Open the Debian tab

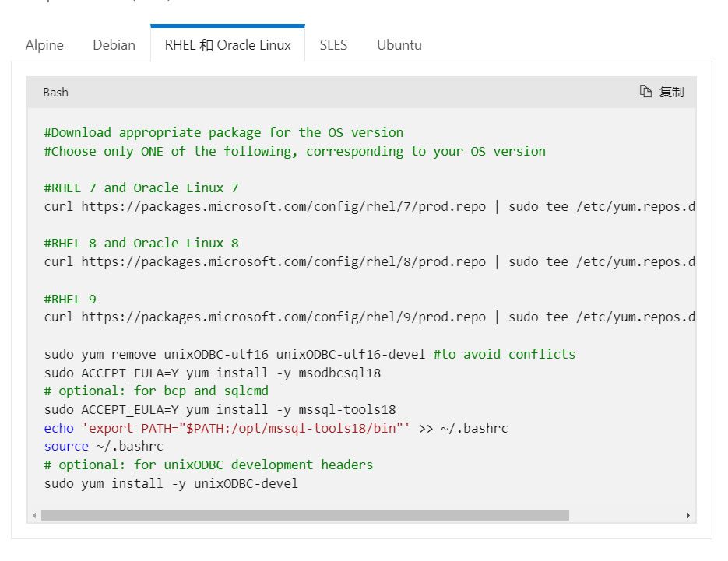coord(114,45)
